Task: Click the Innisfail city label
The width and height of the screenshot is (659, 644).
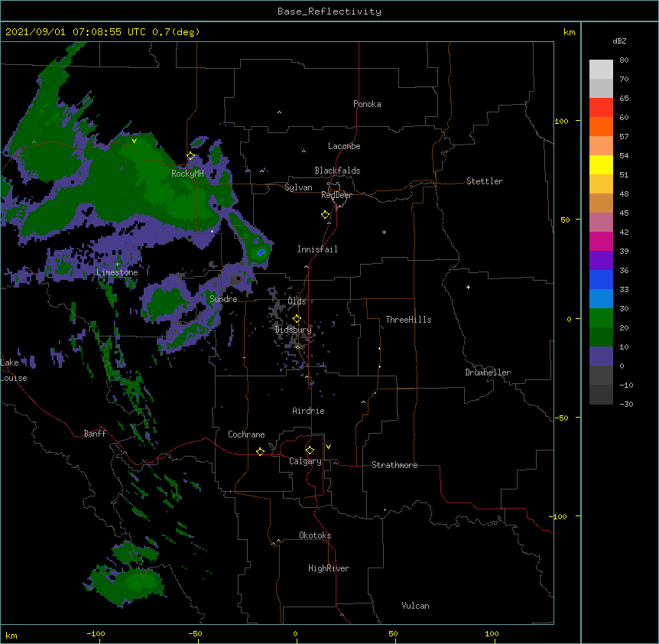Action: click(x=317, y=249)
